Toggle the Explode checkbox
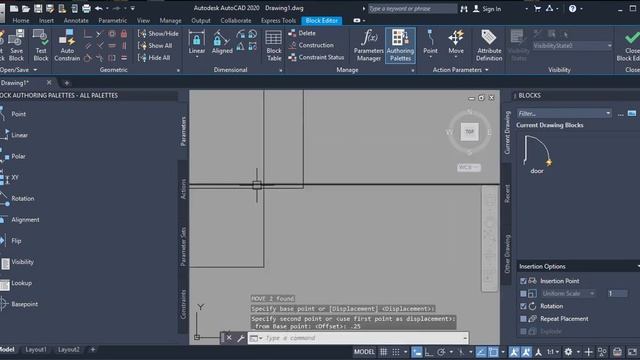This screenshot has height=360, width=640. (523, 331)
